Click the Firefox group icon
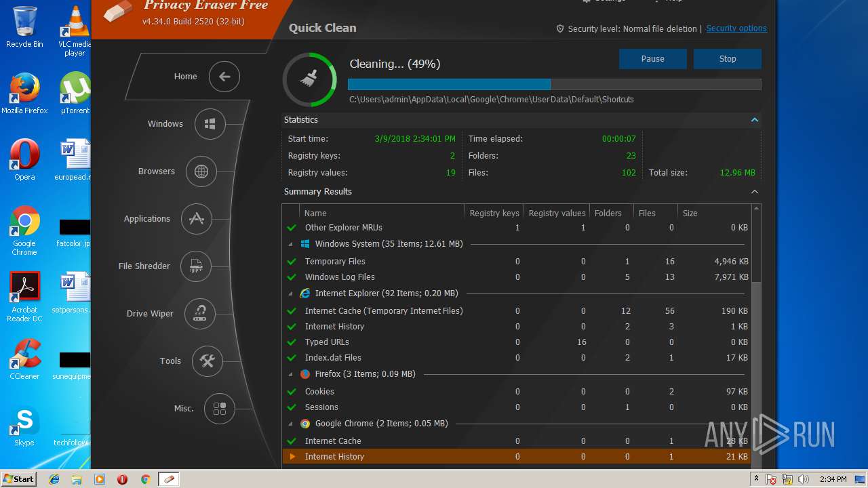The height and width of the screenshot is (488, 868). click(305, 374)
